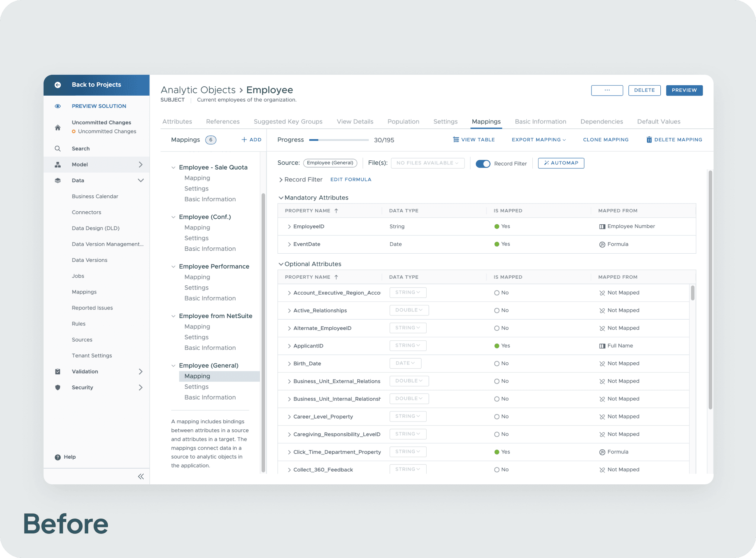Click the Model hierarchy icon
Viewport: 756px width, 558px height.
coord(58,164)
